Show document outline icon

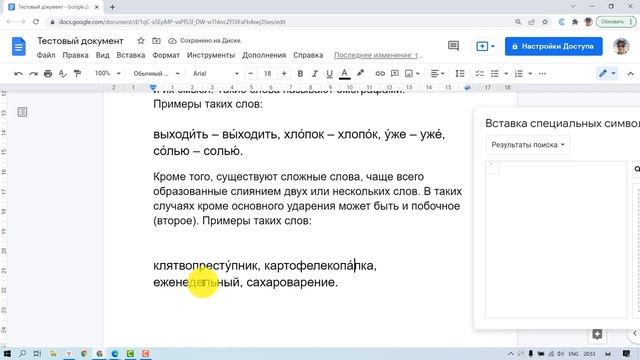(22, 112)
